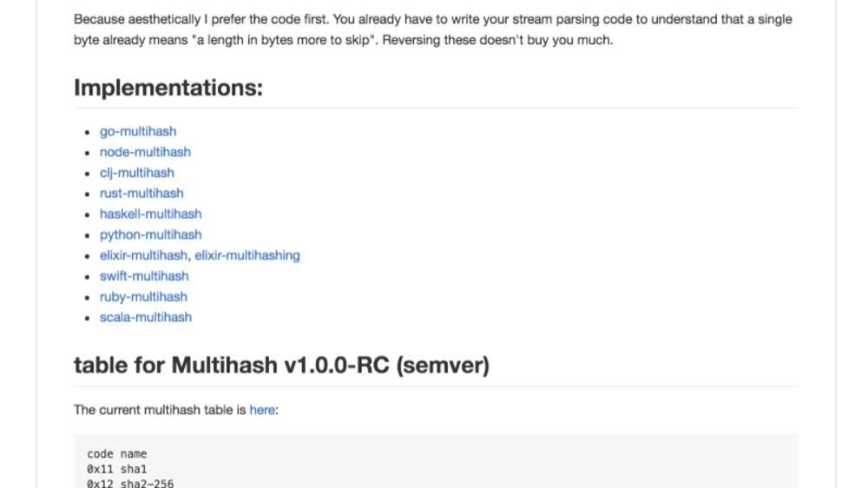This screenshot has height=488, width=868.
Task: Click "The current multihash table is" text
Action: pyautogui.click(x=160, y=410)
